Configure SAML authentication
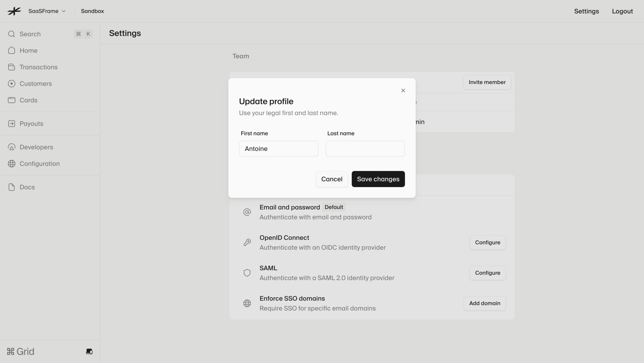Viewport: 644px width, 363px height. pyautogui.click(x=487, y=273)
